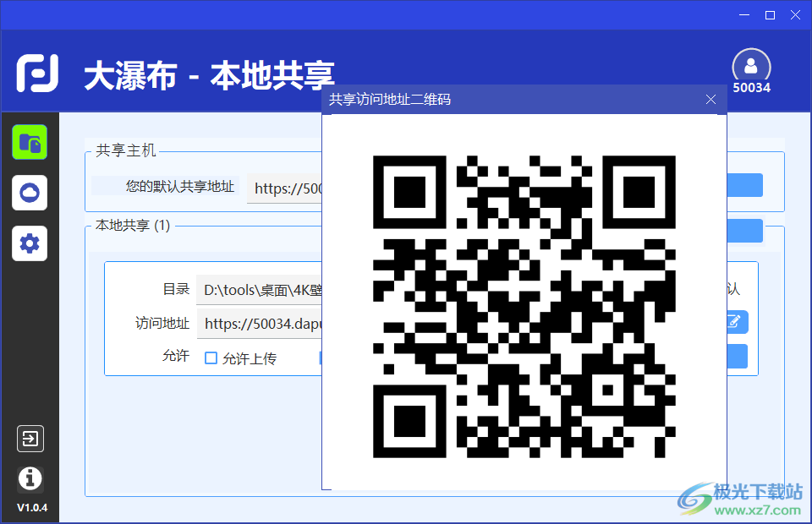Click the logout exit icon
This screenshot has height=524, width=812.
[x=30, y=439]
